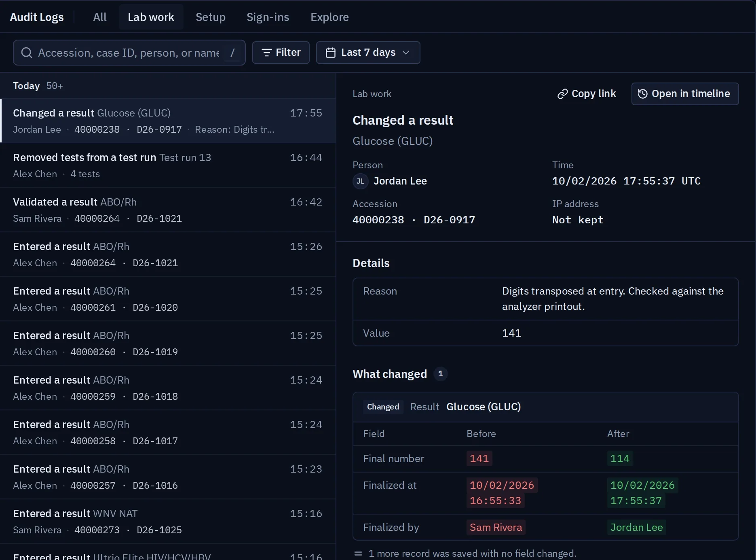Click the Audit Logs title
Viewport: 756px width, 560px height.
click(x=37, y=17)
